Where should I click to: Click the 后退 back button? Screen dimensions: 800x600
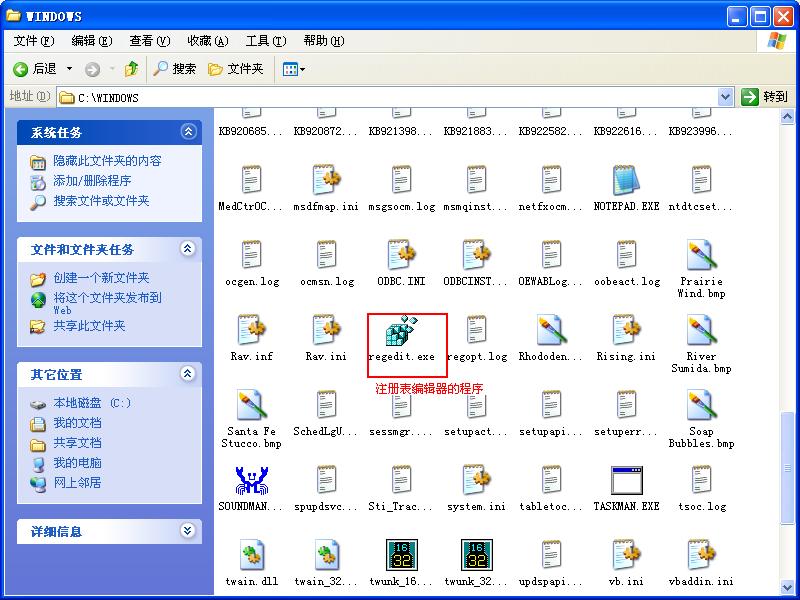(36, 69)
